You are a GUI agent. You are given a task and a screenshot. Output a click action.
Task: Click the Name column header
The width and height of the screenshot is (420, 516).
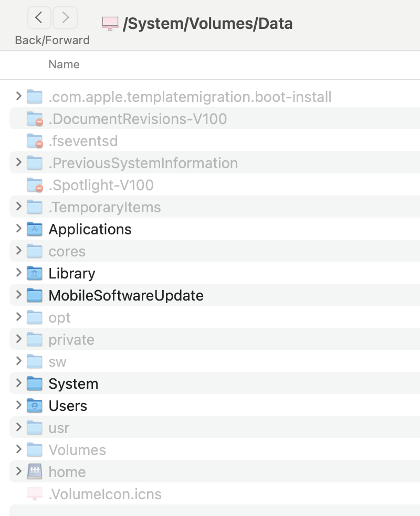click(64, 64)
